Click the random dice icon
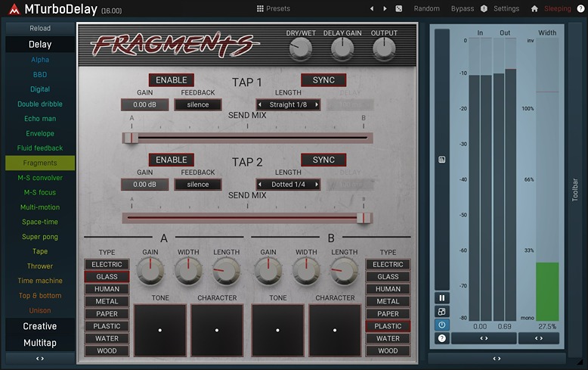 pos(398,8)
